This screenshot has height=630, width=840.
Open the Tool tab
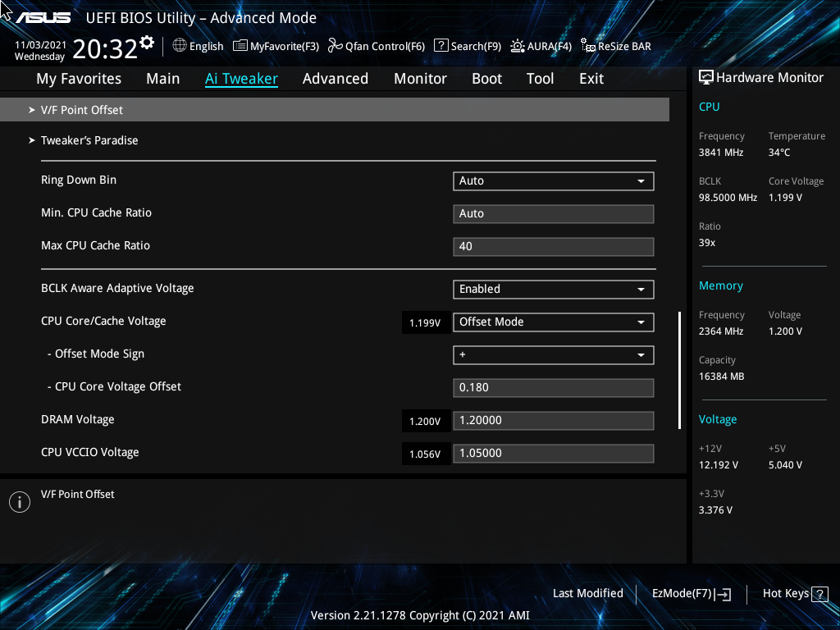[540, 78]
